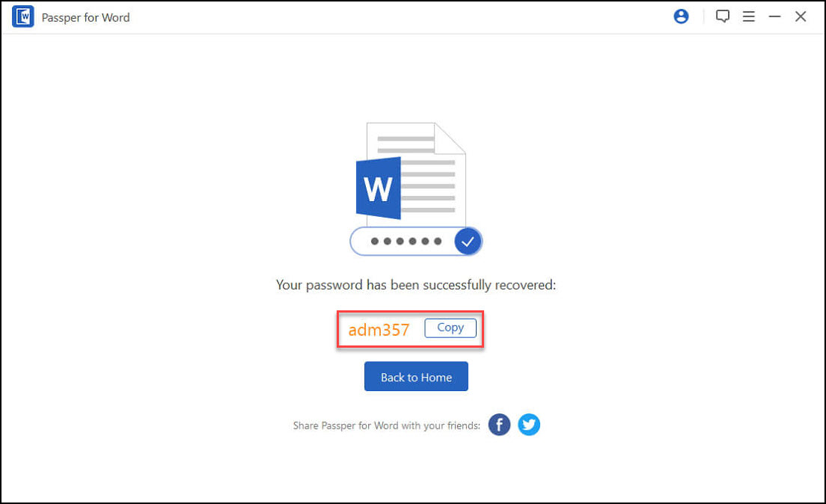
Task: Click the blue Word W logo
Action: pos(379,188)
